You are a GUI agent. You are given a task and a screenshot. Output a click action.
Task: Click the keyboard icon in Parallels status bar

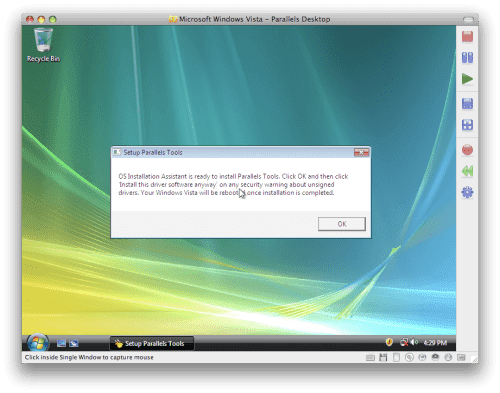(370, 358)
